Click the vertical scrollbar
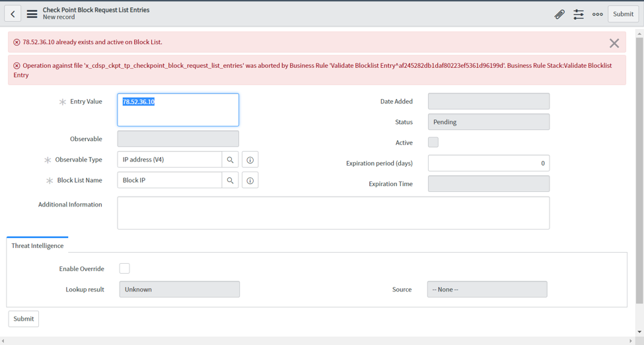The image size is (644, 345). tap(639, 170)
